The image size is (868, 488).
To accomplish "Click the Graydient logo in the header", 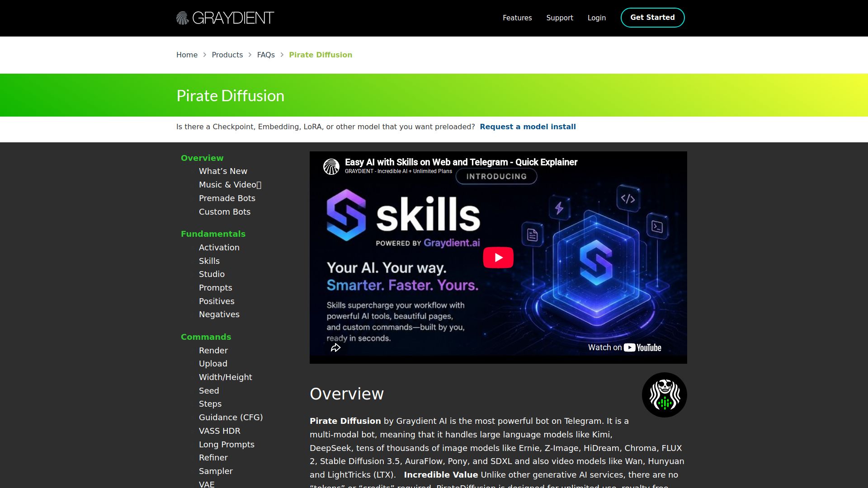I will tap(225, 18).
